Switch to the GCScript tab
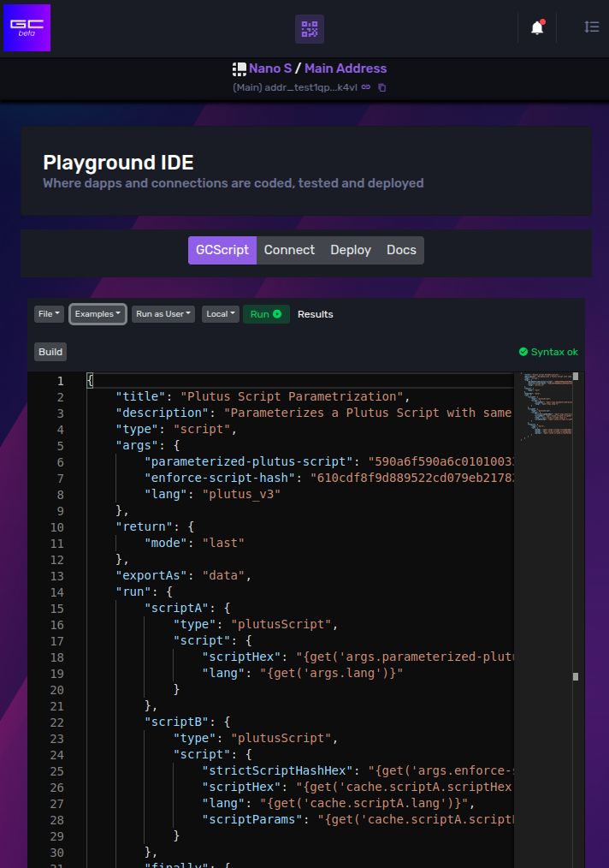The width and height of the screenshot is (609, 868). (x=222, y=250)
